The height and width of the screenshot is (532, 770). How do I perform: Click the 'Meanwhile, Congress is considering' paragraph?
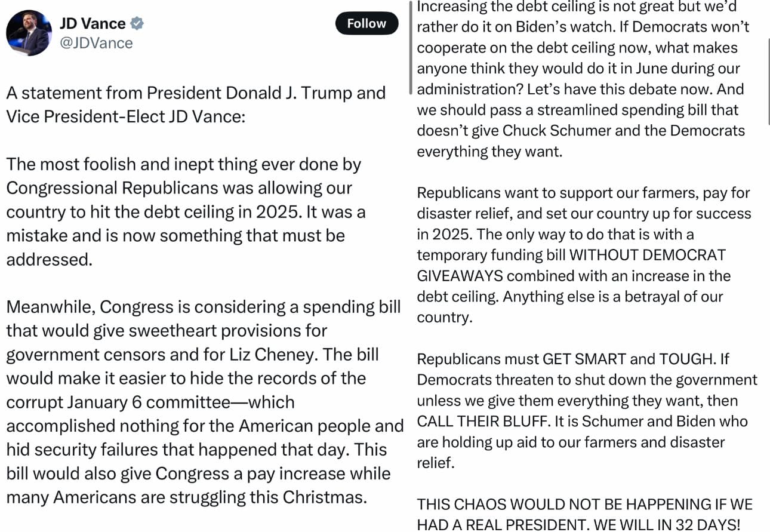[x=205, y=402]
